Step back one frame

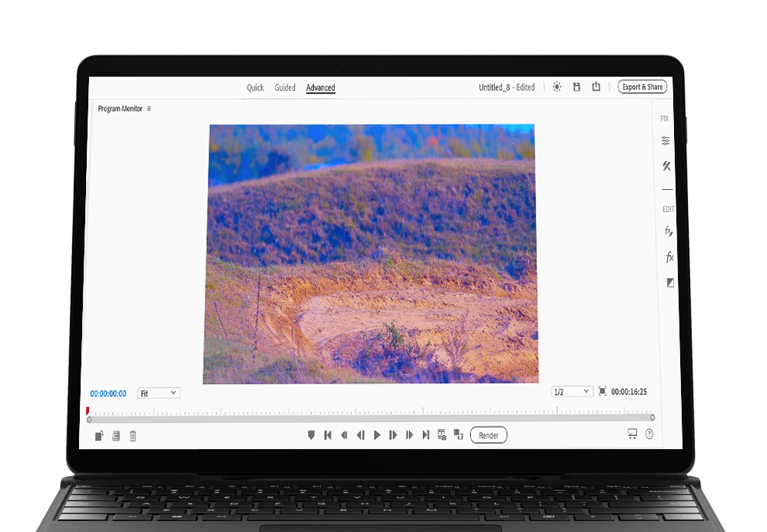[x=360, y=434]
